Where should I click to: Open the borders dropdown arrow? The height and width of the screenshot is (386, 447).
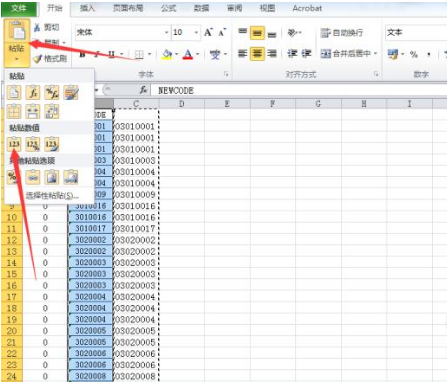[x=149, y=54]
